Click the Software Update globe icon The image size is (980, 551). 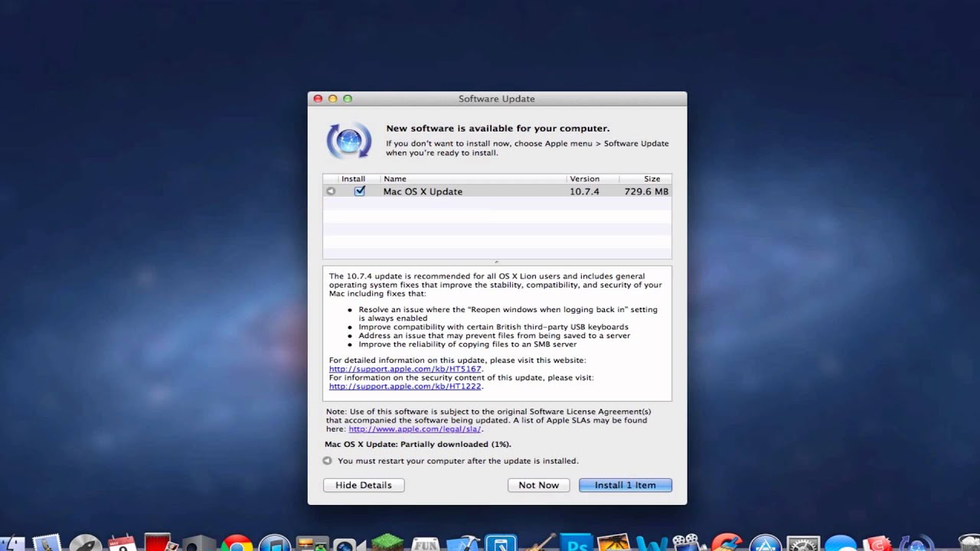[x=349, y=141]
